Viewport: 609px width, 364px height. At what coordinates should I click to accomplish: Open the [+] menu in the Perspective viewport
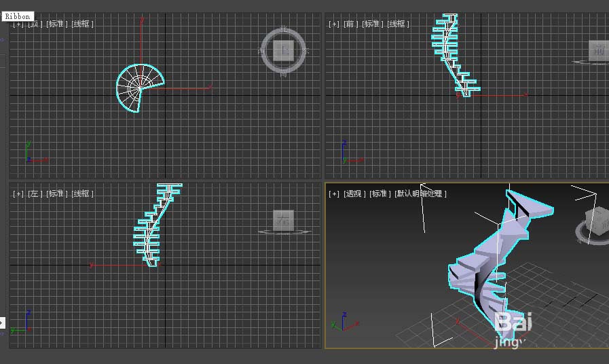pos(333,194)
